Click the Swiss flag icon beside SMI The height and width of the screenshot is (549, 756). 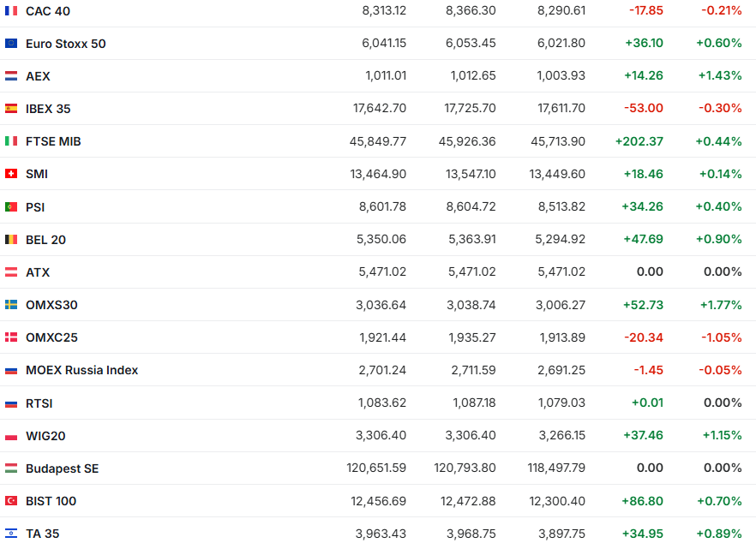11,174
